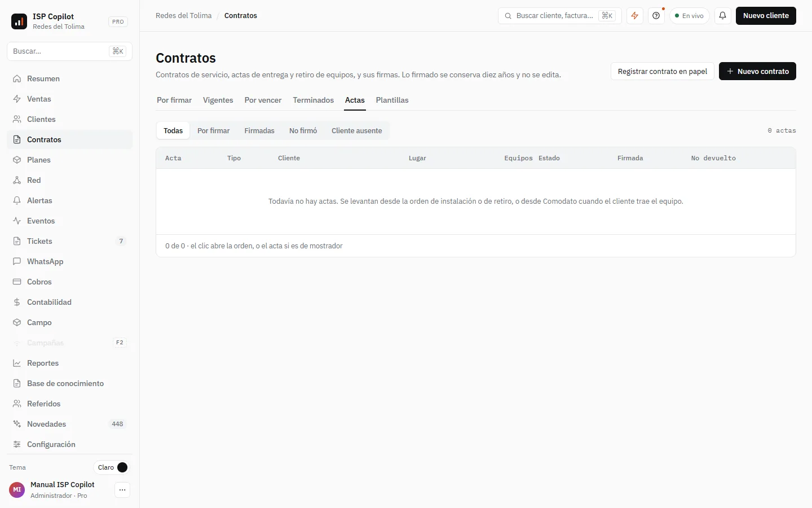Focus the sidebar Buscar search field
The height and width of the screenshot is (508, 812).
pos(69,51)
